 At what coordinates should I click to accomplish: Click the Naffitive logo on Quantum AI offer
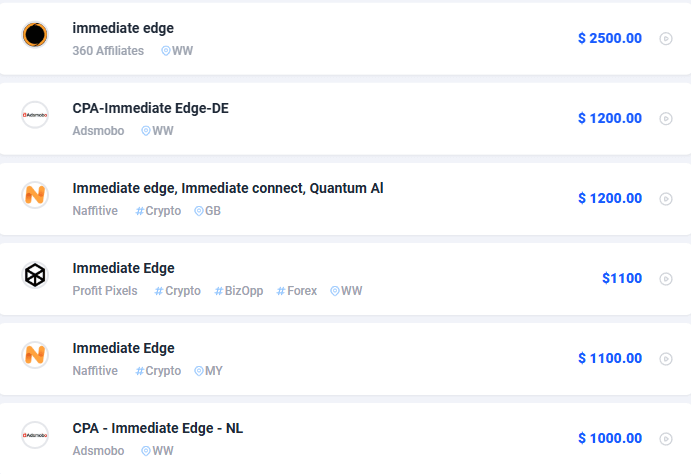click(x=35, y=195)
